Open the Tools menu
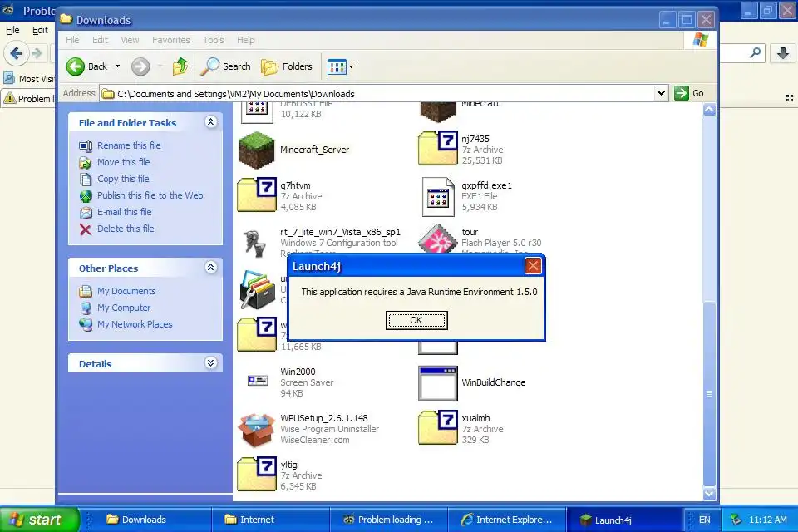798x532 pixels. click(x=214, y=40)
